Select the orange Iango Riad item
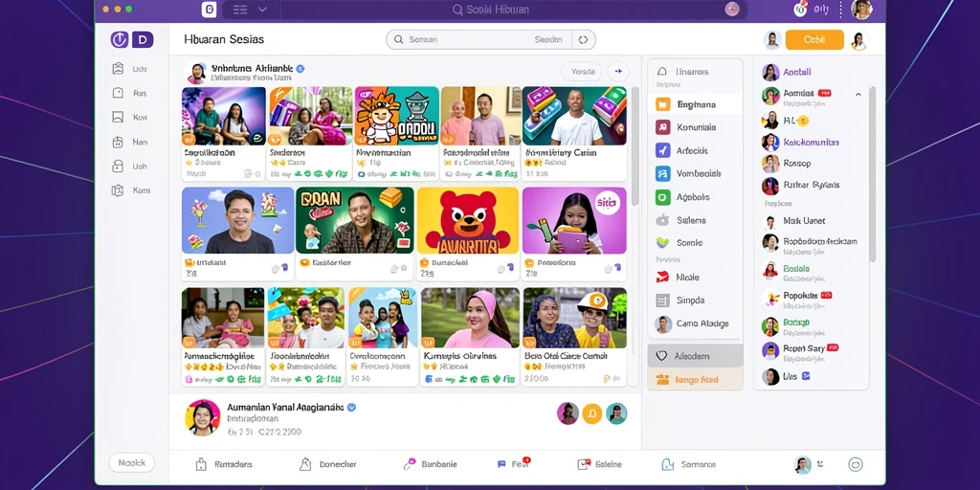The width and height of the screenshot is (980, 490). click(x=695, y=379)
